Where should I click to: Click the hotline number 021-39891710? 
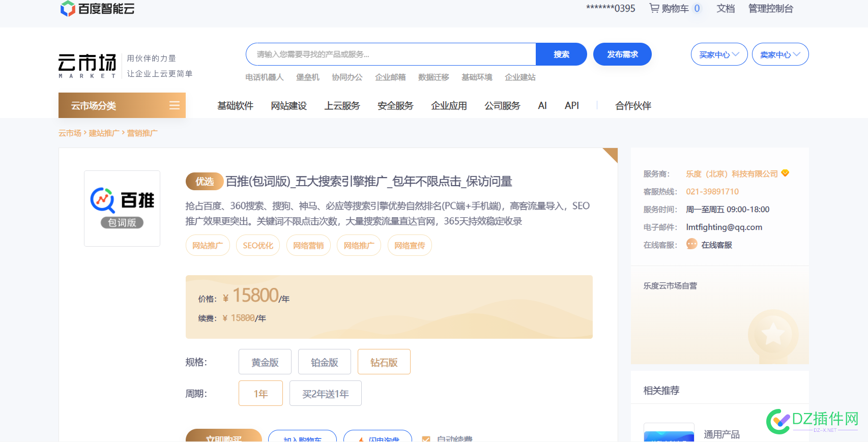click(x=712, y=191)
